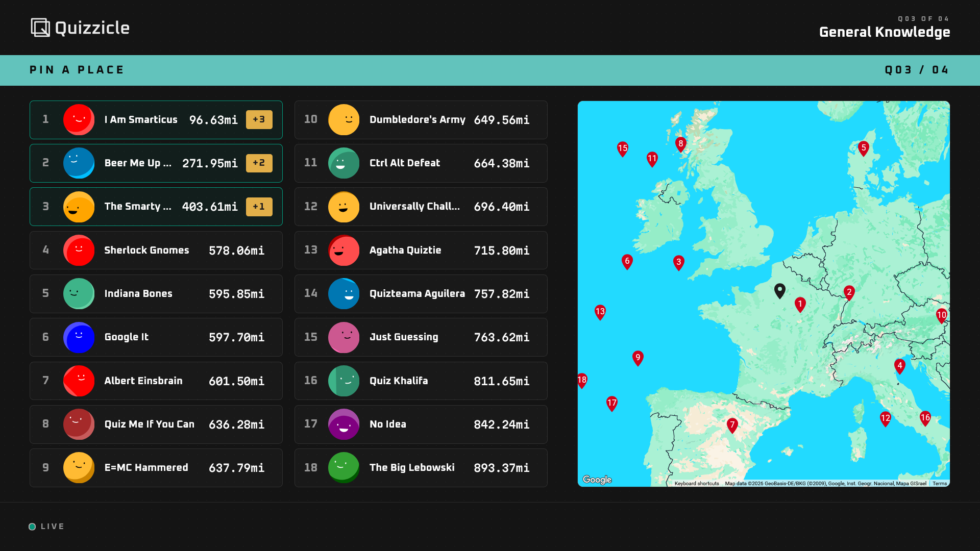Click red map pin number 16

[x=925, y=418]
